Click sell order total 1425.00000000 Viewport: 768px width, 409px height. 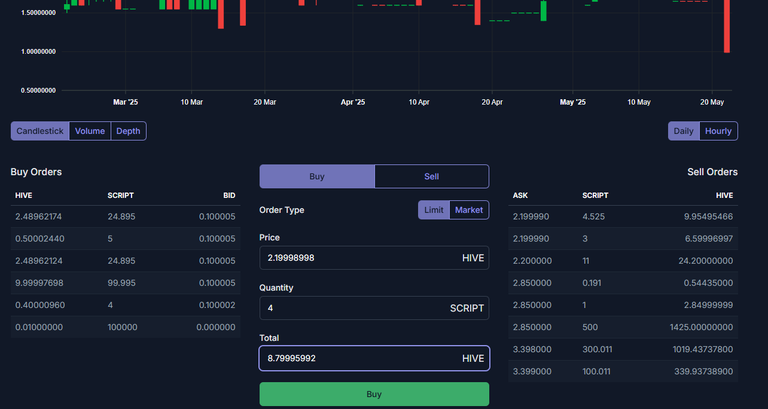tap(701, 327)
